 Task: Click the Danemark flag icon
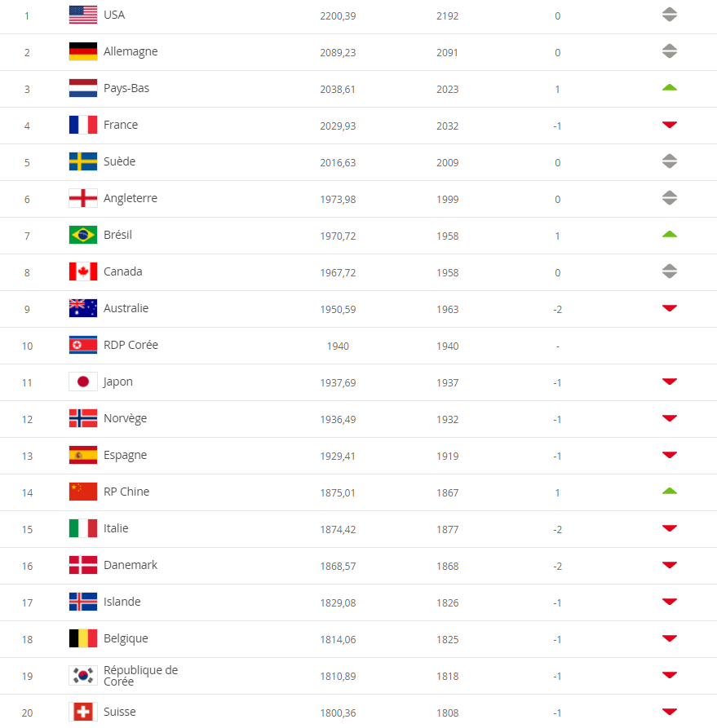click(x=83, y=565)
